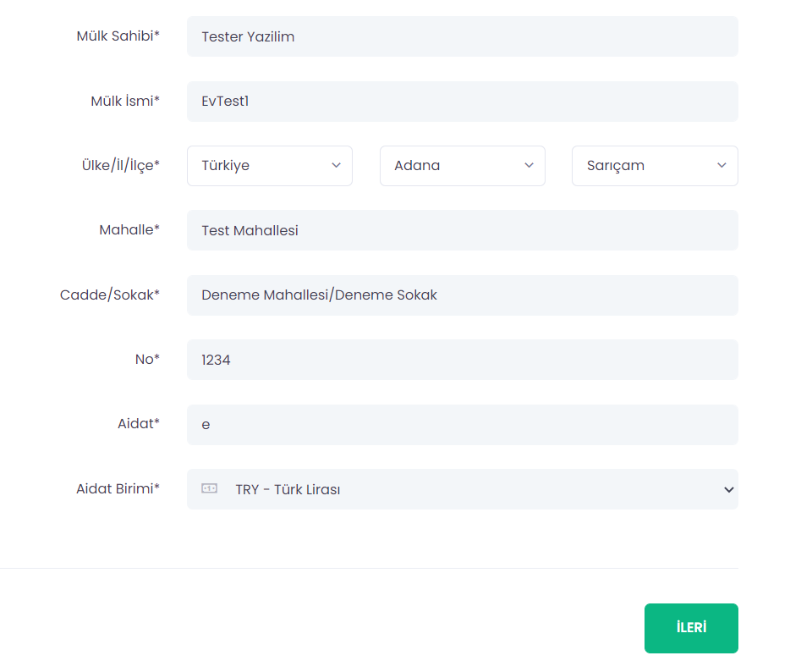Focus the input showing 1234
The height and width of the screenshot is (672, 812).
point(462,360)
